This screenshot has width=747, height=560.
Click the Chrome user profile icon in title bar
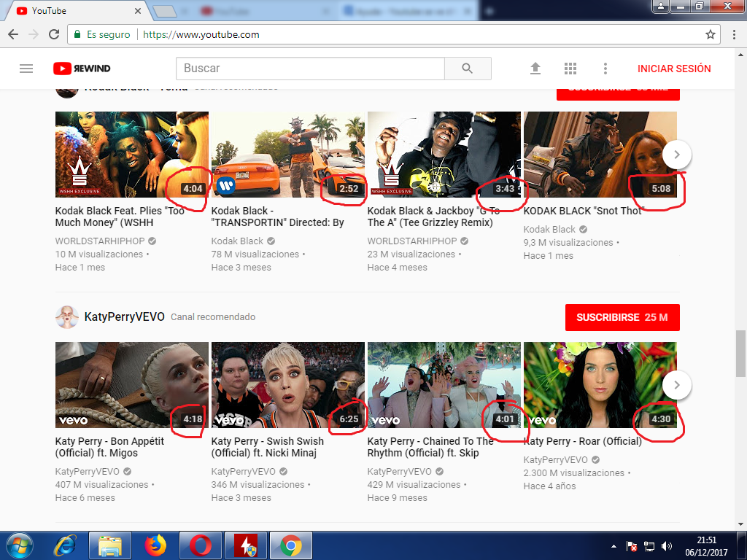pos(661,6)
